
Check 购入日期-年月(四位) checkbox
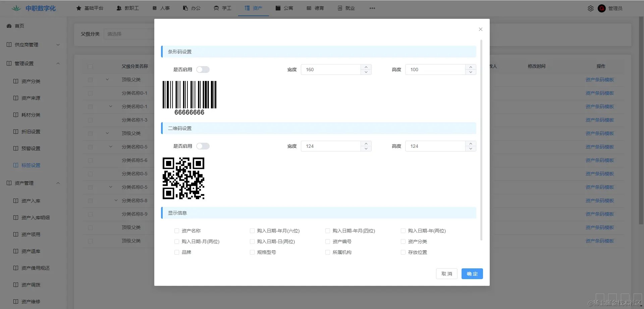[328, 231]
